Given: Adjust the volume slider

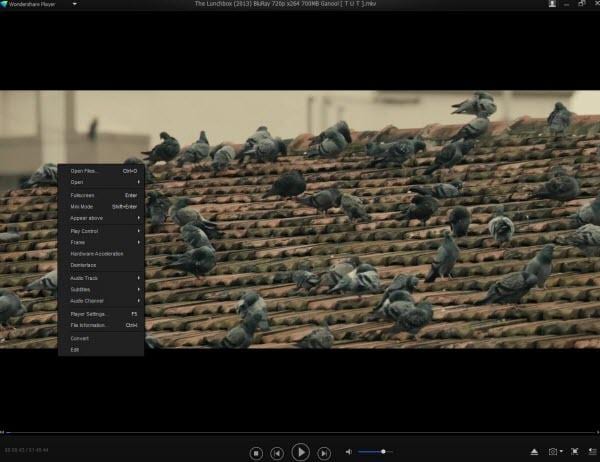Looking at the screenshot, I should [x=375, y=452].
